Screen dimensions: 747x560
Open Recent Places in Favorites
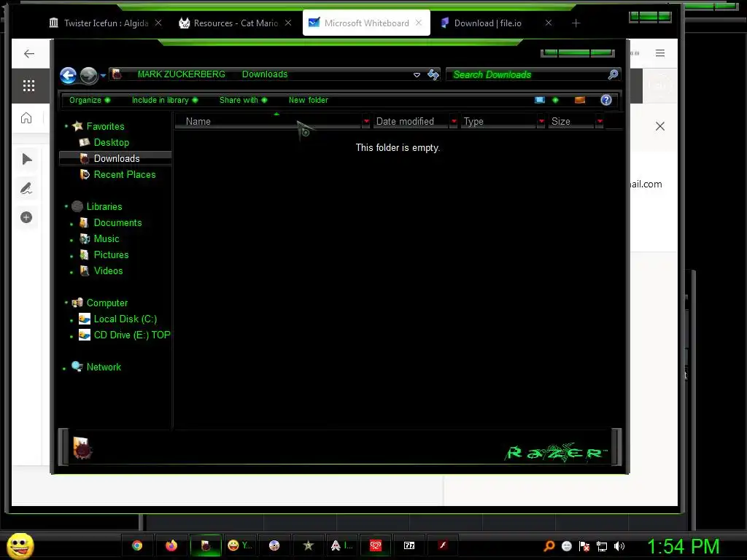tap(124, 175)
